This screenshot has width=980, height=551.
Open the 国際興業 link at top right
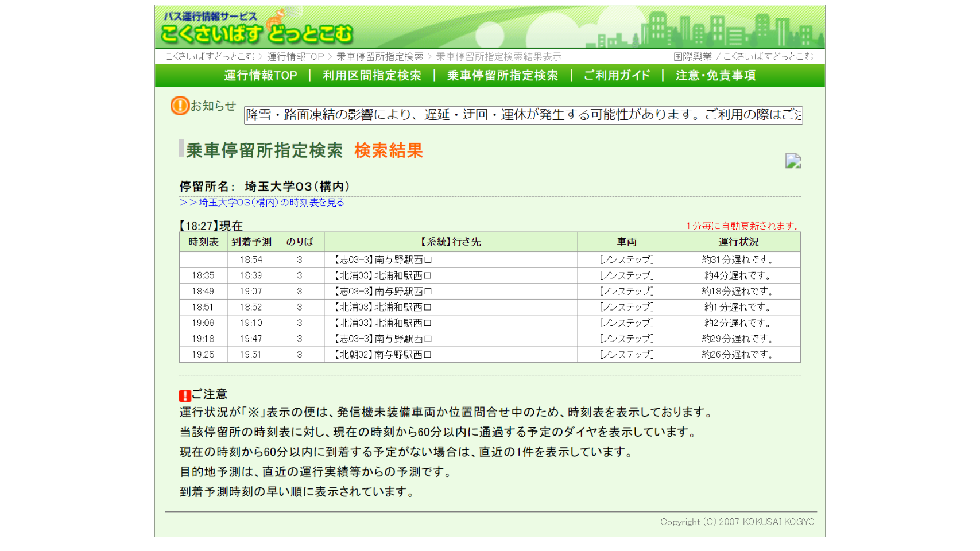tap(692, 56)
